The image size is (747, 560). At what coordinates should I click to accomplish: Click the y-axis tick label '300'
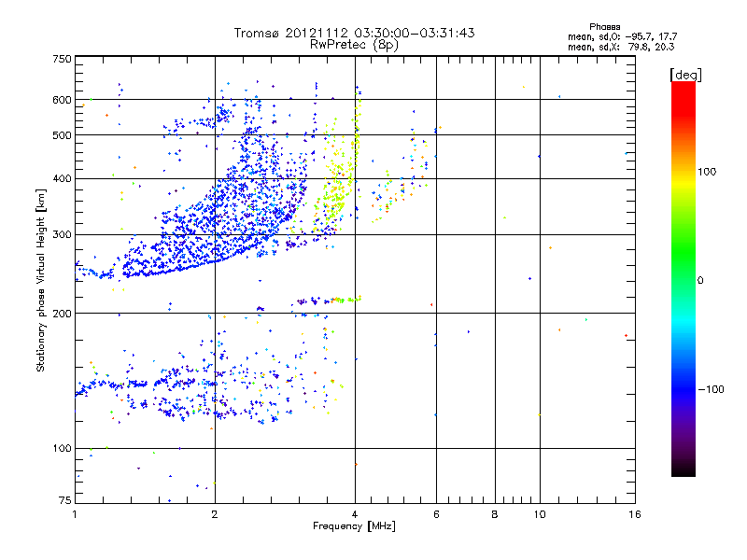(x=62, y=235)
